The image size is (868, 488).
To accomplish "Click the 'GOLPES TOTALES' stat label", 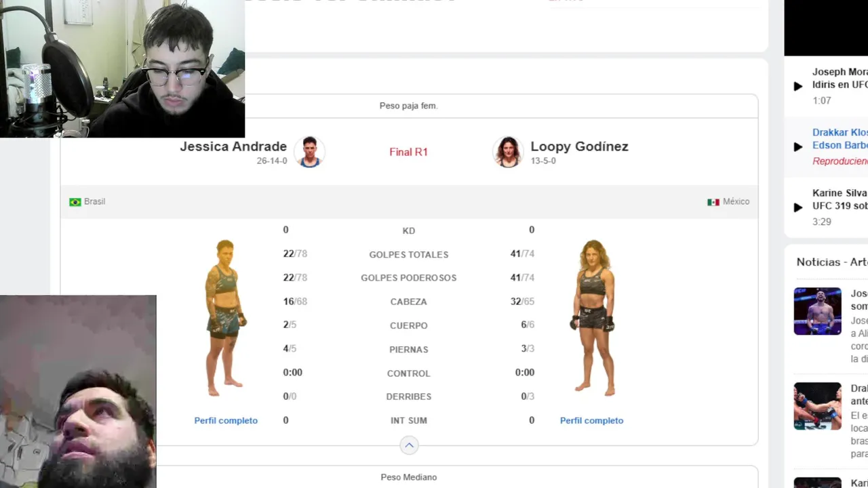I will click(x=408, y=254).
